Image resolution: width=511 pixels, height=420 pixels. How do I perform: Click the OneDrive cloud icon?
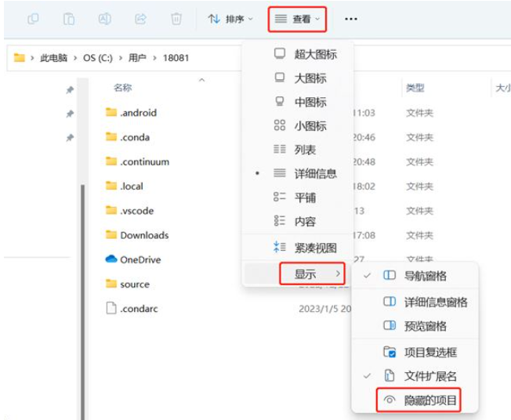(111, 259)
